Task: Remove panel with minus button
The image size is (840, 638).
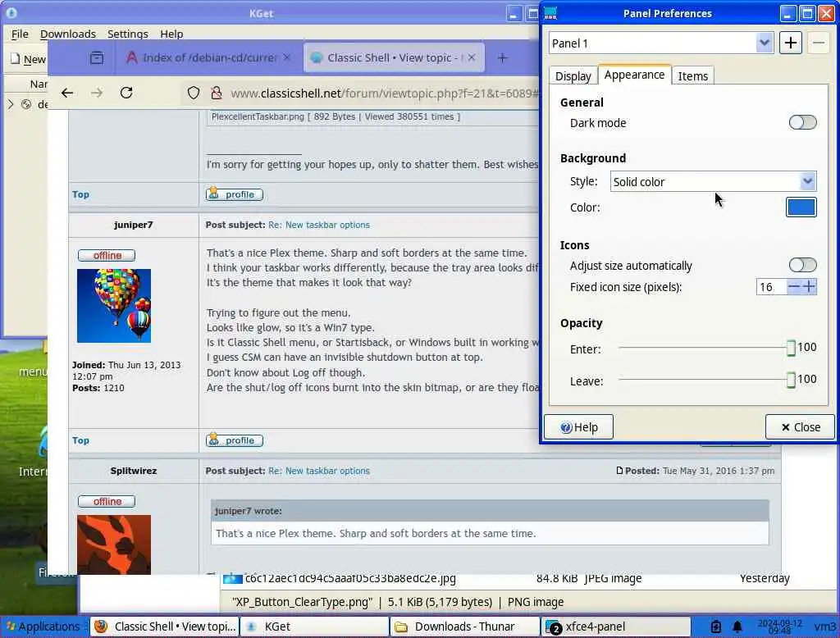Action: click(819, 43)
